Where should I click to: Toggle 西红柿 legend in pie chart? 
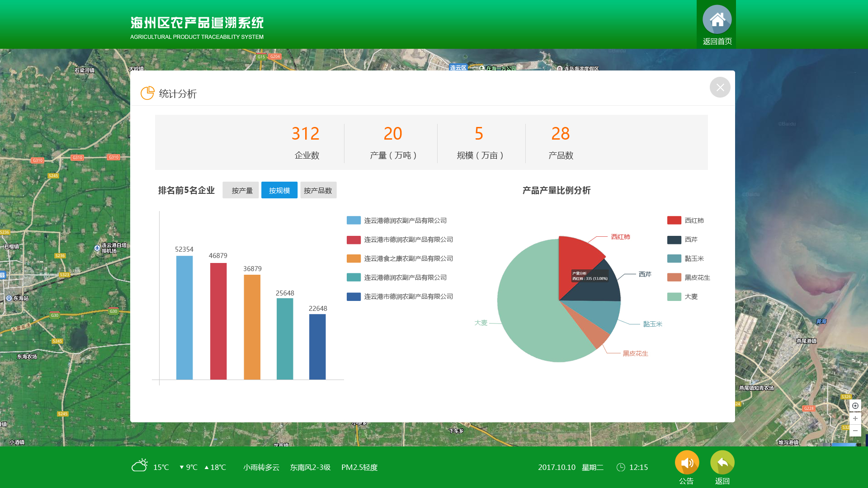(674, 221)
